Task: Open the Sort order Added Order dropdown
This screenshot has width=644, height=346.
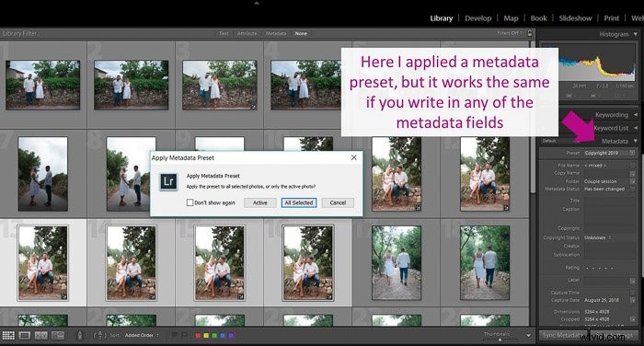Action: pos(142,335)
